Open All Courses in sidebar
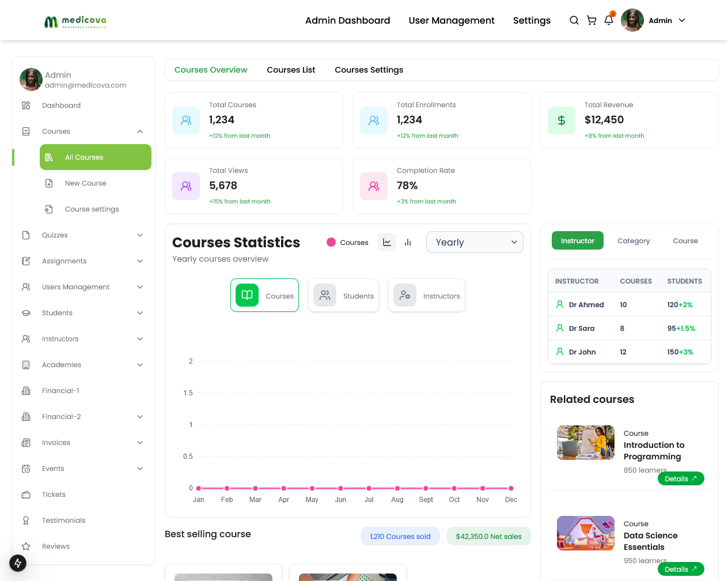The image size is (728, 581). pyautogui.click(x=96, y=157)
